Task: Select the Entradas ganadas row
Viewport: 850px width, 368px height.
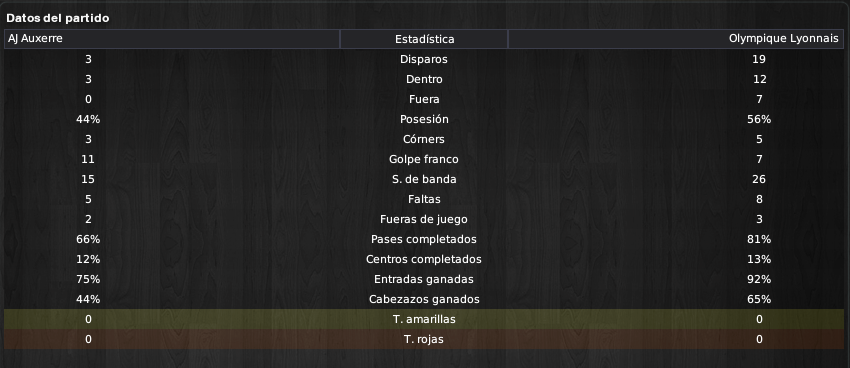Action: point(424,280)
